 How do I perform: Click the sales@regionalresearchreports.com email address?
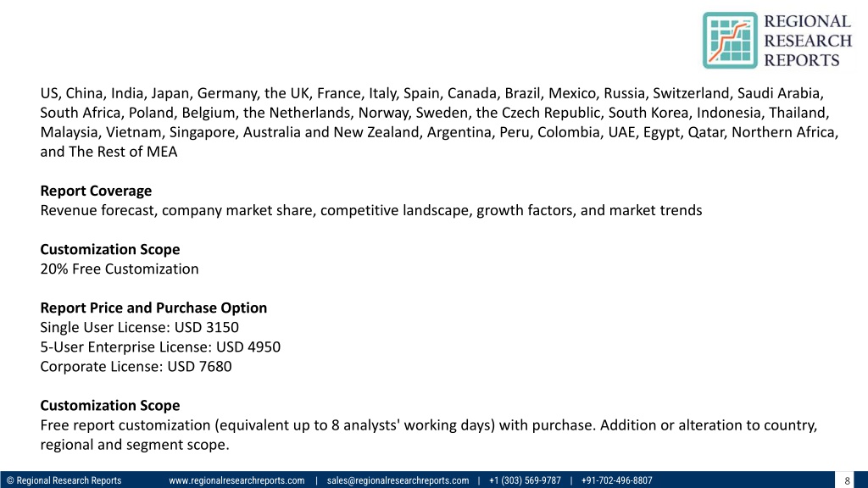pyautogui.click(x=398, y=480)
